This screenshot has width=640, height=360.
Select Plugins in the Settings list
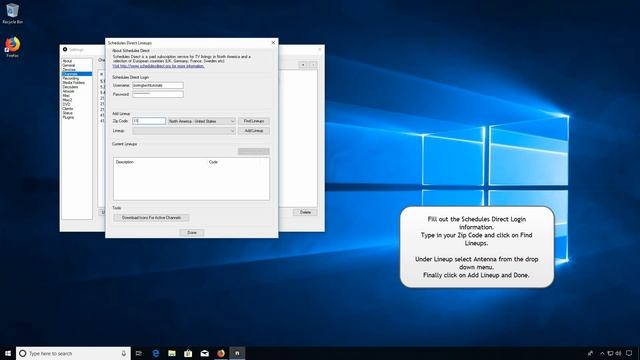point(68,118)
